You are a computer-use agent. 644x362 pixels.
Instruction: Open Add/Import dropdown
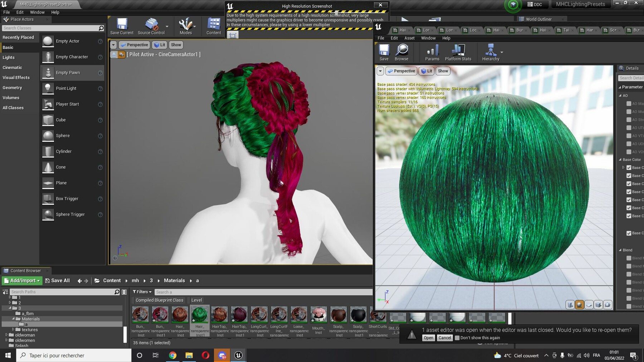click(22, 281)
